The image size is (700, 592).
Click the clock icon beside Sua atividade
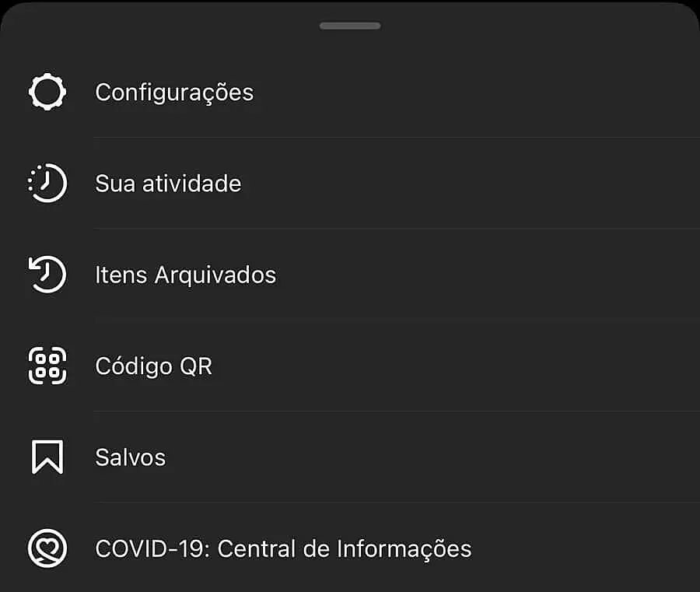click(47, 183)
